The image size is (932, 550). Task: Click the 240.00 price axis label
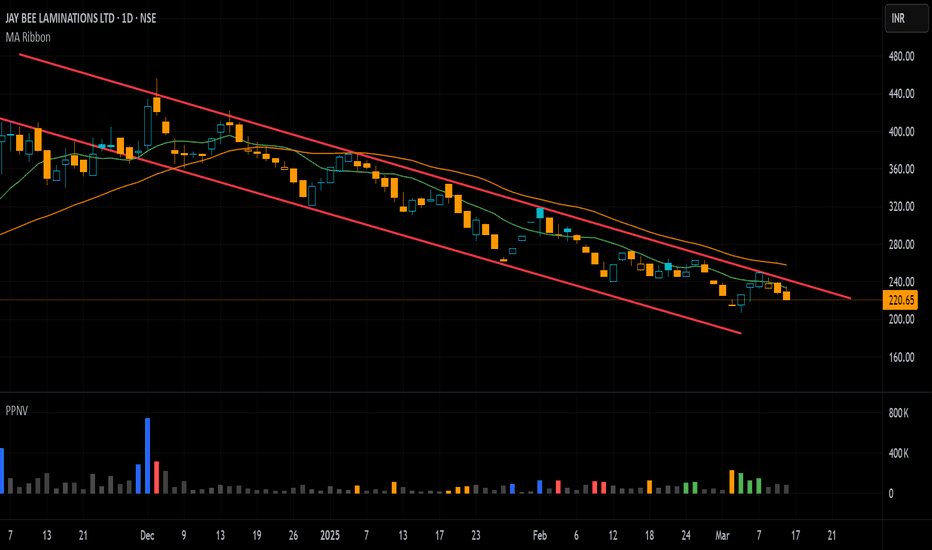901,282
